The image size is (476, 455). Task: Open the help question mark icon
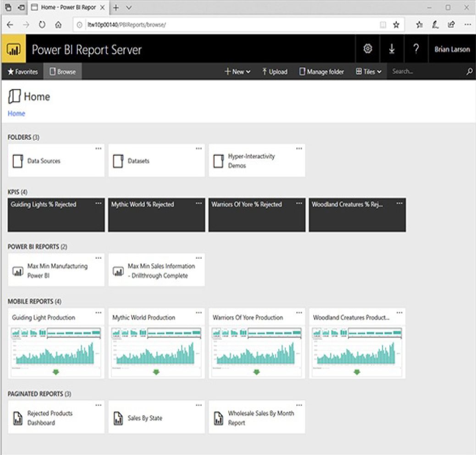416,49
